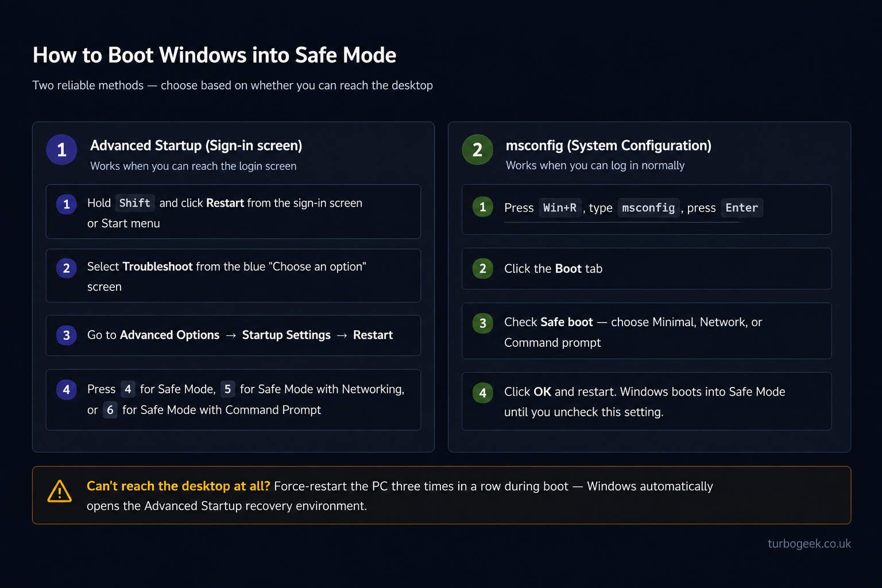Click the yellow warning triangle icon

60,492
